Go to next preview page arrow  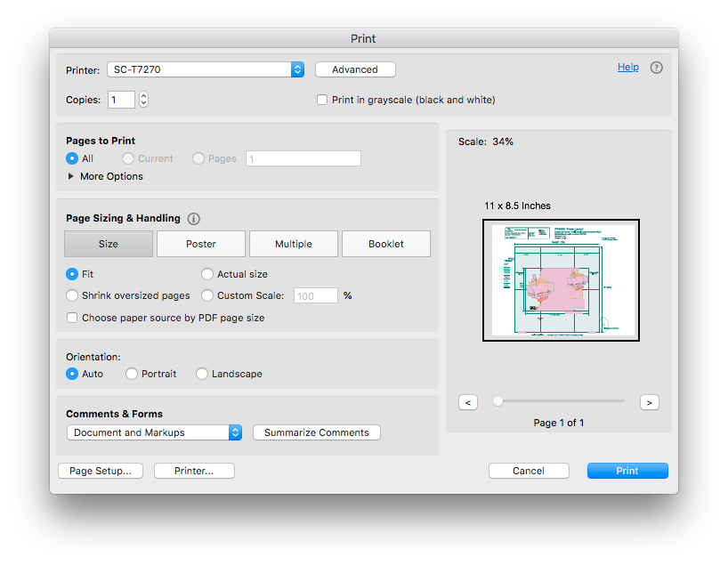[x=649, y=402]
